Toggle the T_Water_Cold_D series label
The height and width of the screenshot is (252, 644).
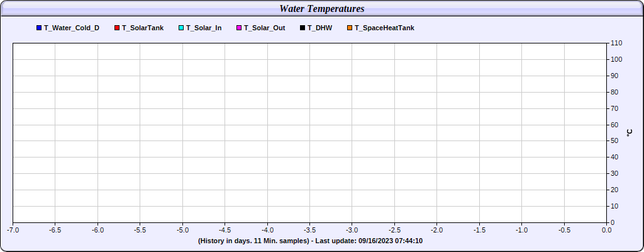pos(72,28)
